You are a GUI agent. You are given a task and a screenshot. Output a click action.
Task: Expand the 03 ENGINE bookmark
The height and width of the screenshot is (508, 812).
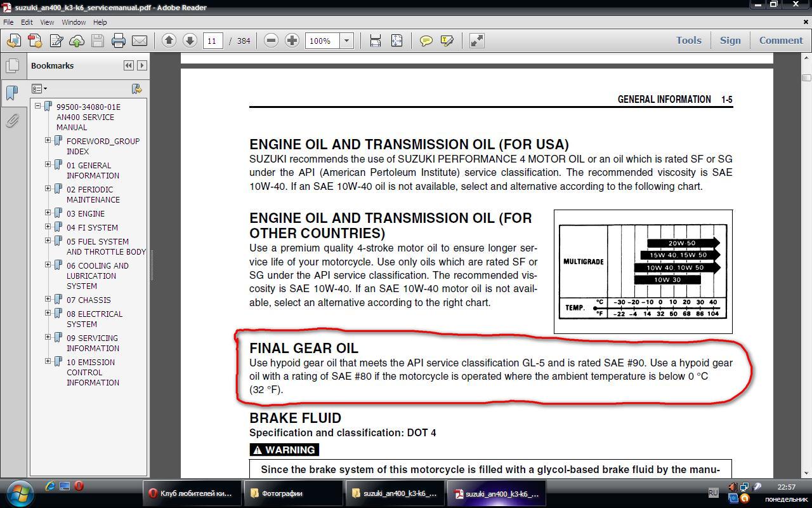pyautogui.click(x=48, y=213)
